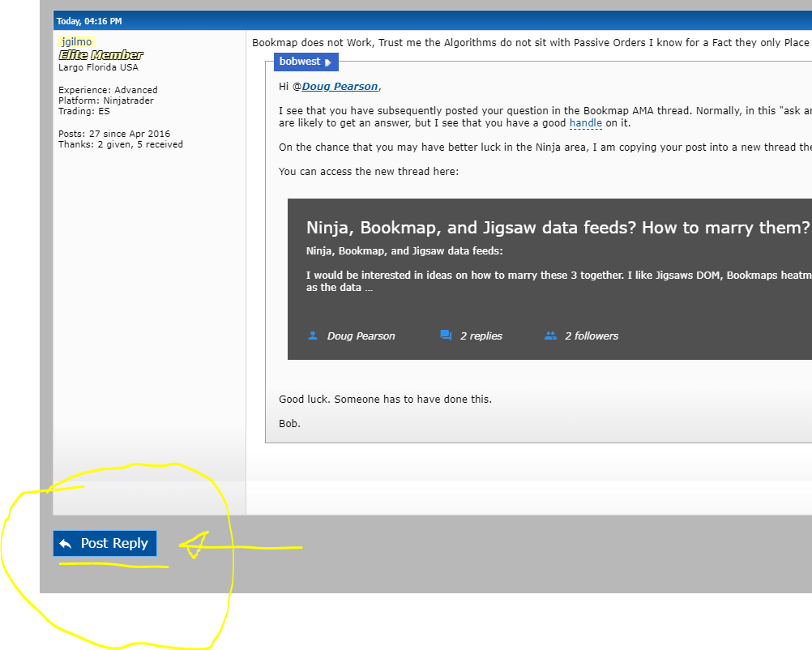Viewport: 812px width, 650px height.
Task: Click 'Largo Florida USA' location text
Action: pyautogui.click(x=98, y=67)
